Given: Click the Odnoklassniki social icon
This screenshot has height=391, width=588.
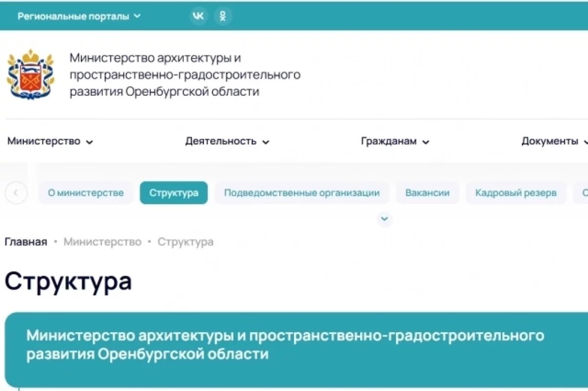Looking at the screenshot, I should click(x=223, y=15).
